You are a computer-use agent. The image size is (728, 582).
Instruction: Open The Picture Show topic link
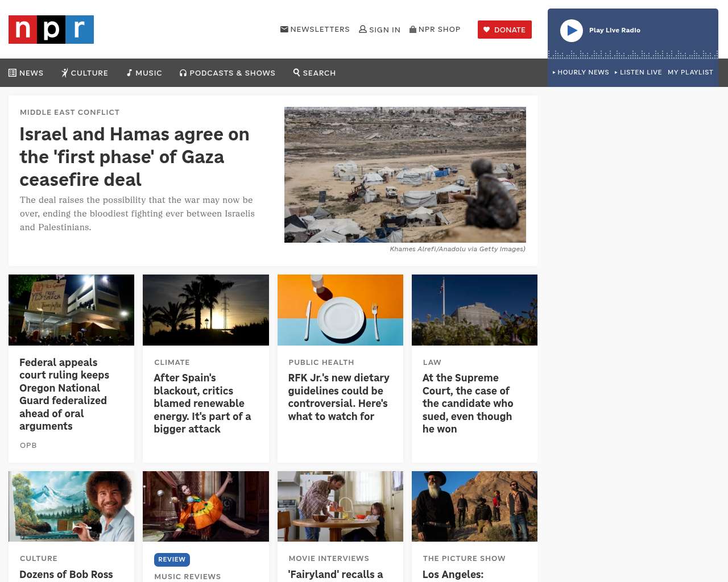pyautogui.click(x=464, y=559)
